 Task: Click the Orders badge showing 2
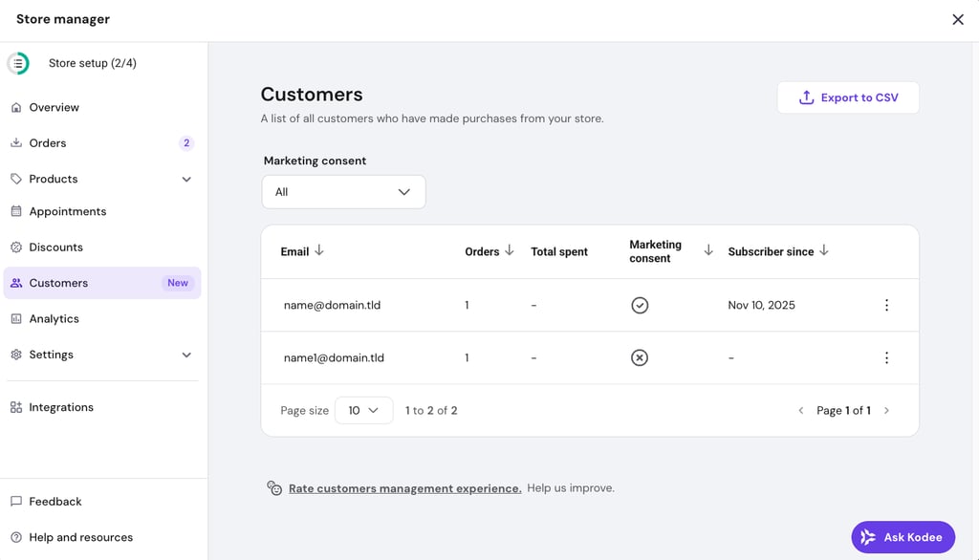pyautogui.click(x=186, y=143)
